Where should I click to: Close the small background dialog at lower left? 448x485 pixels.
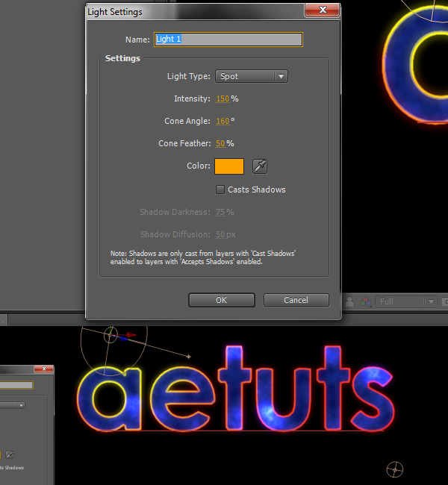pos(44,369)
